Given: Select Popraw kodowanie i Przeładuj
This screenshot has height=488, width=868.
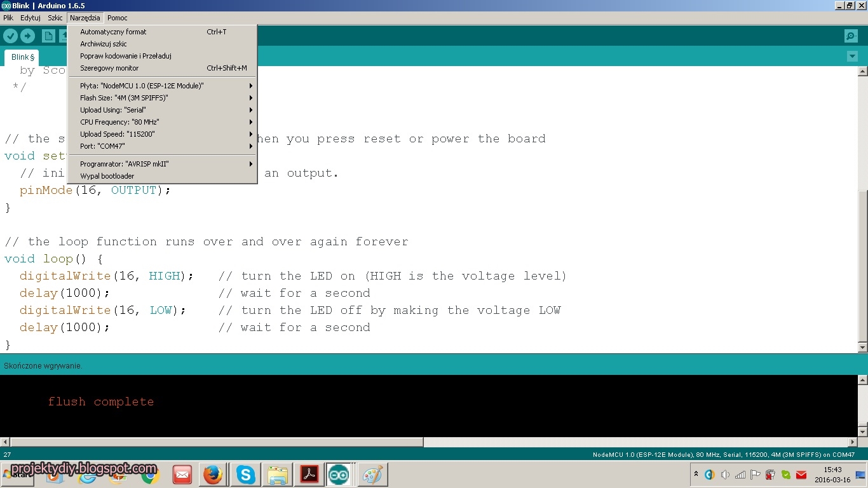Looking at the screenshot, I should click(162, 56).
